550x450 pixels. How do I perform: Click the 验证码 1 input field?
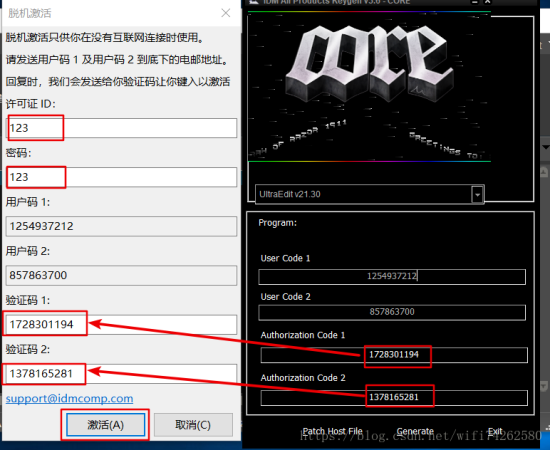pos(121,324)
